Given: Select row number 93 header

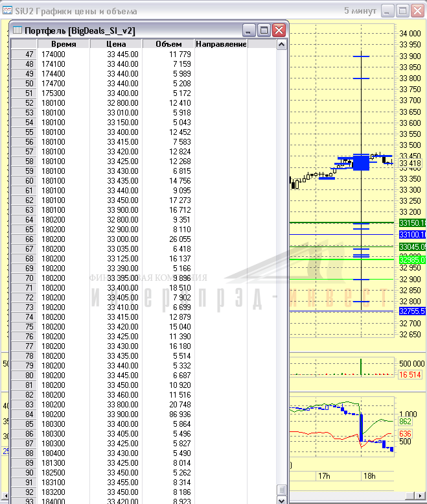Looking at the screenshot, I should (24, 501).
